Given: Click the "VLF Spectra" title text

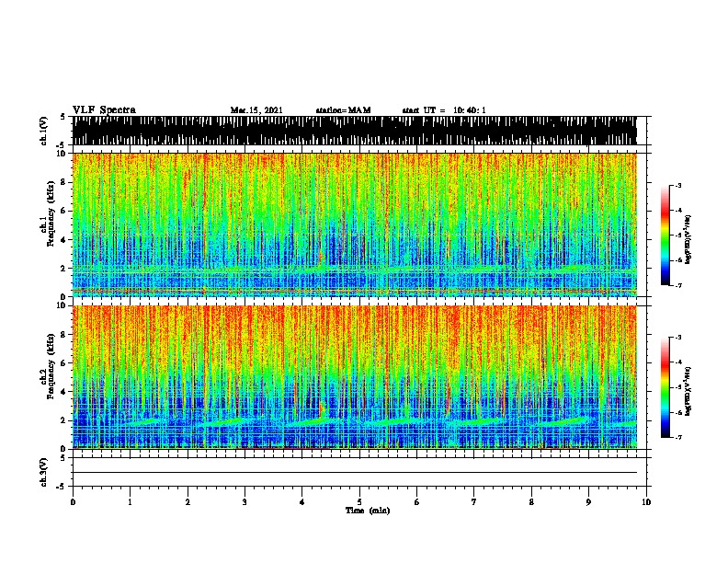Looking at the screenshot, I should tap(104, 109).
